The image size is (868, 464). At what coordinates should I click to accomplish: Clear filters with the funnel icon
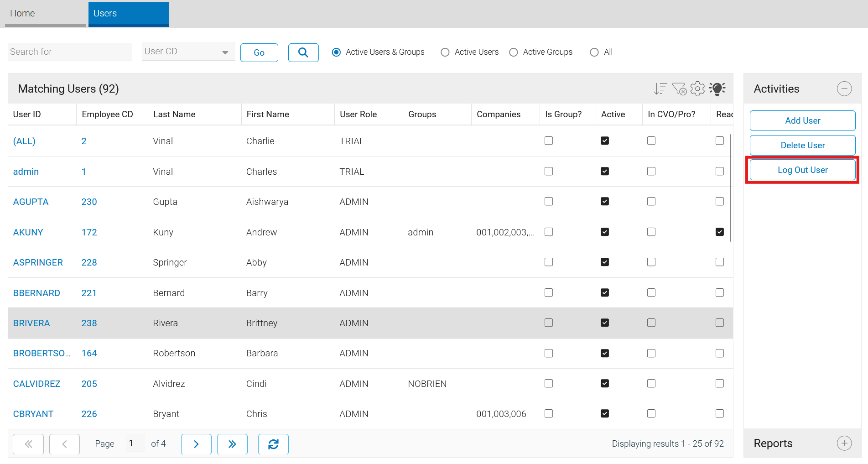click(679, 89)
